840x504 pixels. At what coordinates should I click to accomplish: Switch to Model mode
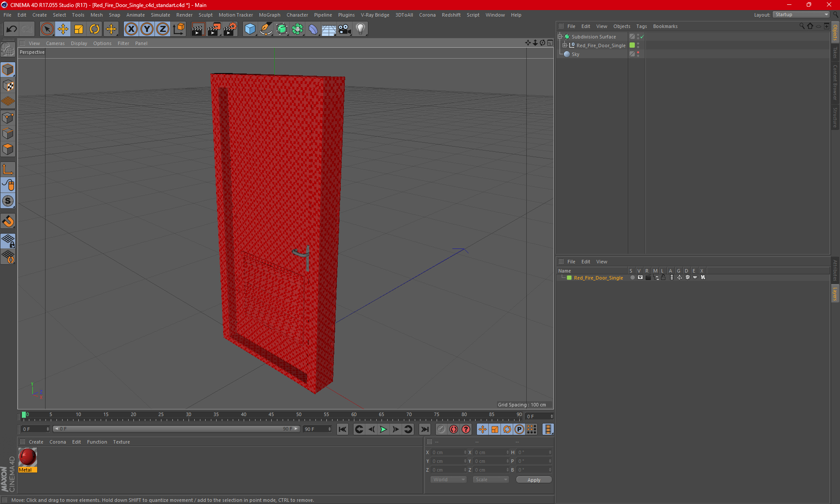pos(8,70)
